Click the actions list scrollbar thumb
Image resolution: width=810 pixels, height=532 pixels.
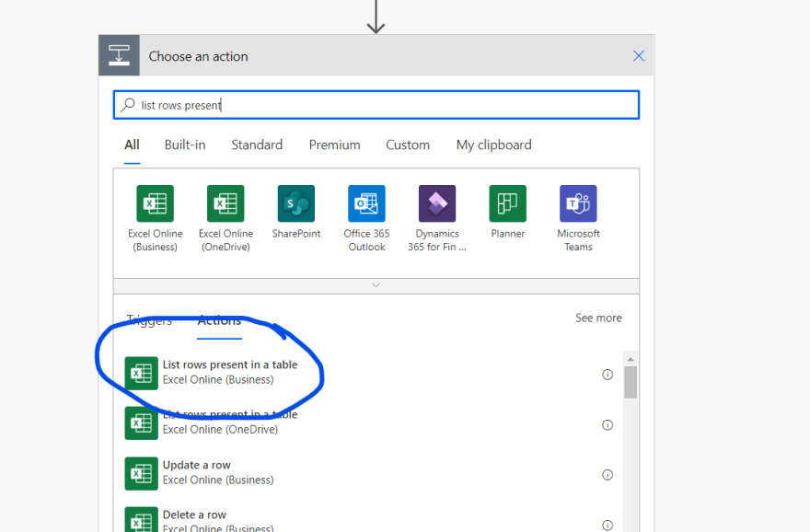[x=631, y=382]
